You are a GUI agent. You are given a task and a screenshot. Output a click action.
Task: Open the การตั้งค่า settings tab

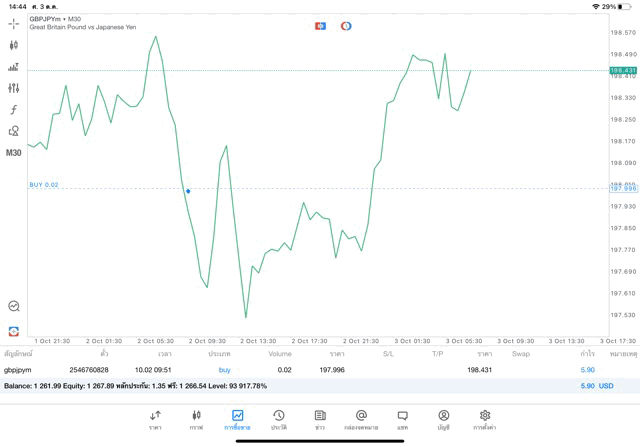point(485,419)
